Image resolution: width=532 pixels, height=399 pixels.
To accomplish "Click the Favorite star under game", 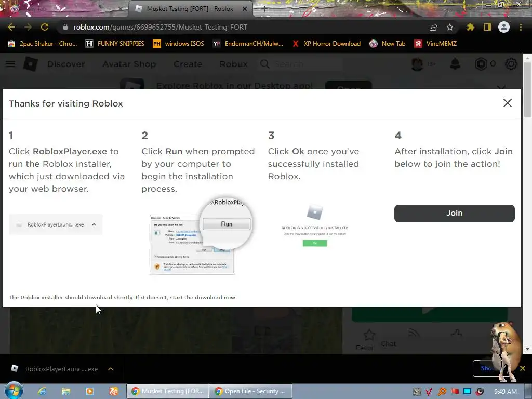I will coord(368,336).
